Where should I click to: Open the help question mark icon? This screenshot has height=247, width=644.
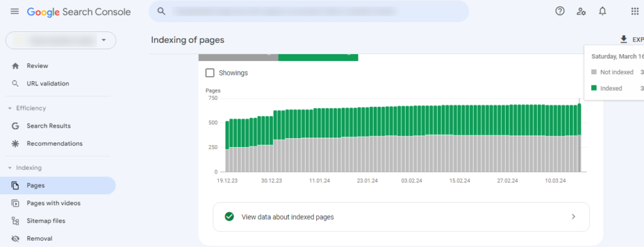(x=560, y=11)
